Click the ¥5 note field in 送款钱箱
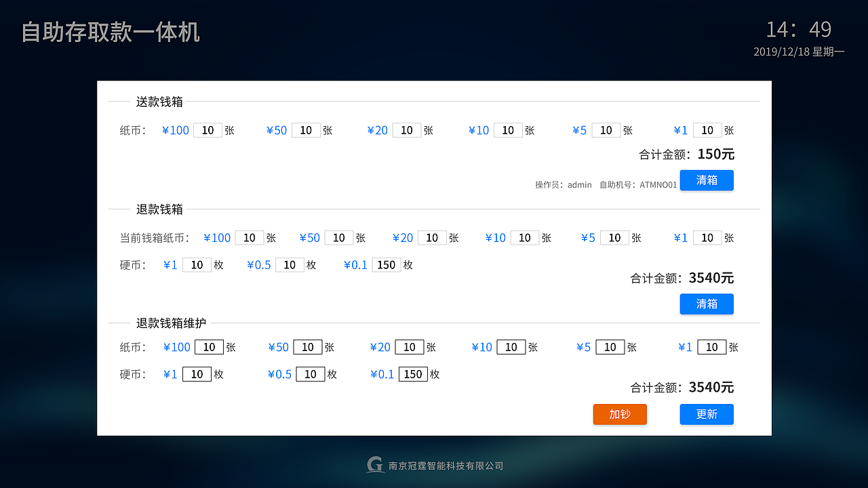The height and width of the screenshot is (488, 868). pos(606,130)
